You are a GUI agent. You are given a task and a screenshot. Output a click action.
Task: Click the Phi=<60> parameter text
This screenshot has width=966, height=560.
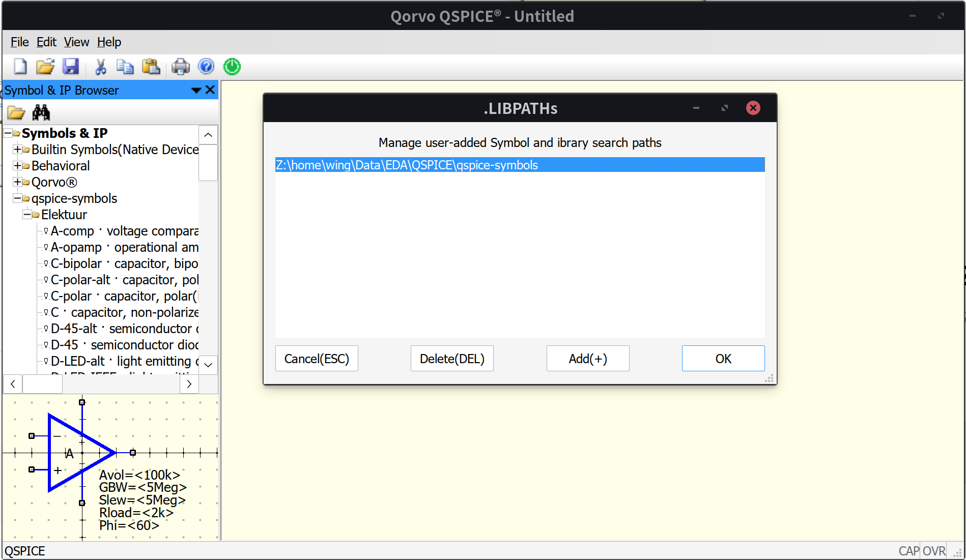129,525
